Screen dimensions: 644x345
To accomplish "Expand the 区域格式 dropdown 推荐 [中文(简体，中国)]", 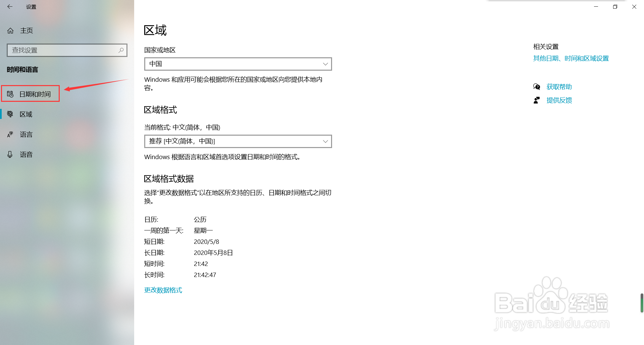I will 238,141.
